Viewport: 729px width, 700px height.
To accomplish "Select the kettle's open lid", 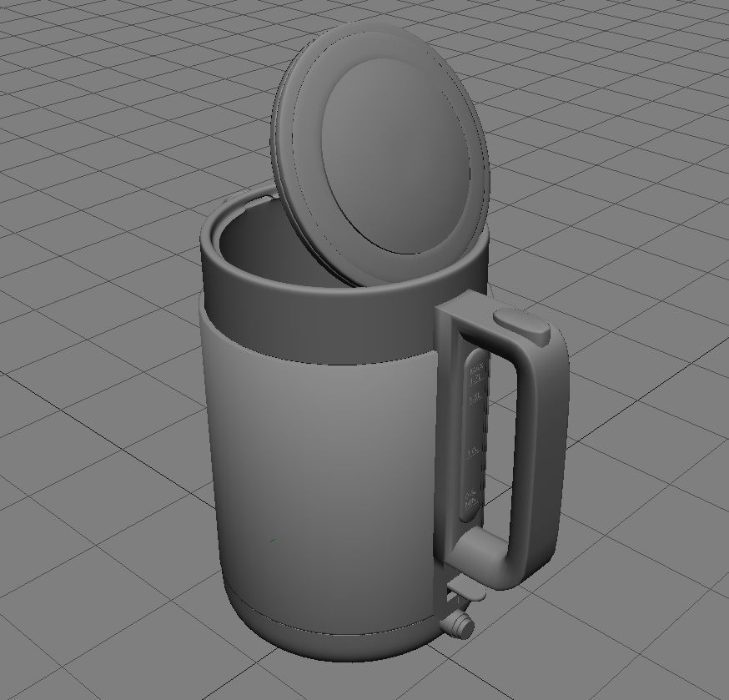I will (379, 154).
